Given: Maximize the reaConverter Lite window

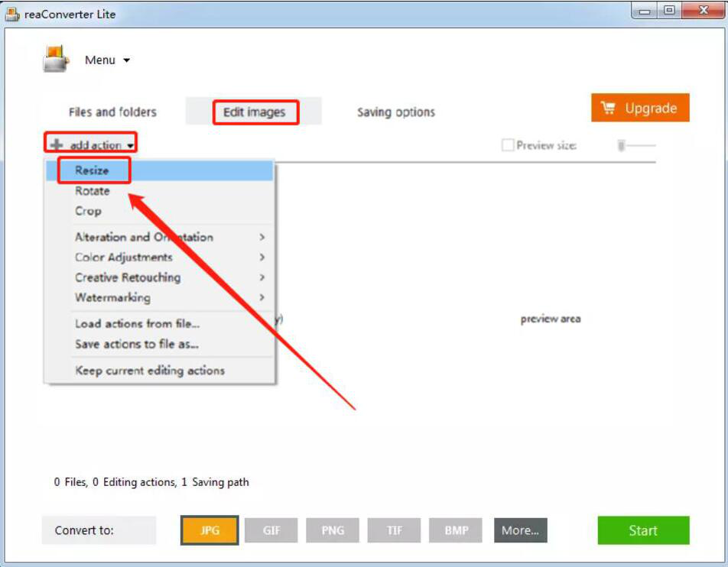Looking at the screenshot, I should pos(669,11).
